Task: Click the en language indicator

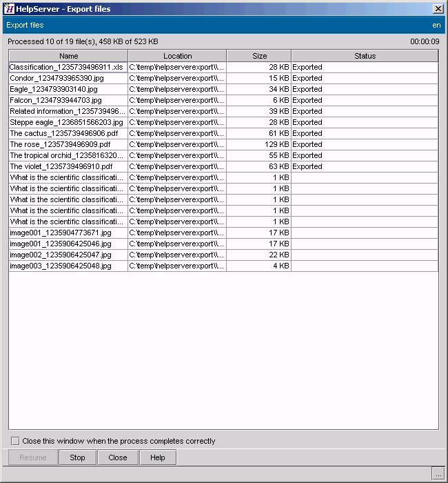Action: [436, 26]
